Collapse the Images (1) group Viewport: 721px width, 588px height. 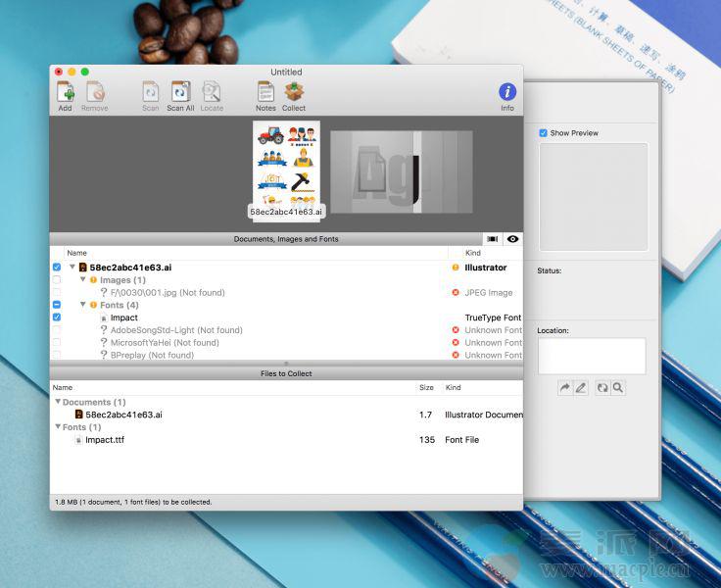(x=83, y=279)
